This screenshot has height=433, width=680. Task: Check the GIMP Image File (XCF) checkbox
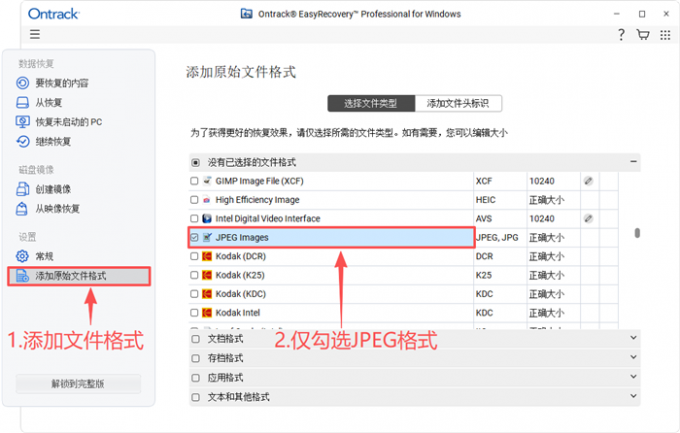coord(194,181)
